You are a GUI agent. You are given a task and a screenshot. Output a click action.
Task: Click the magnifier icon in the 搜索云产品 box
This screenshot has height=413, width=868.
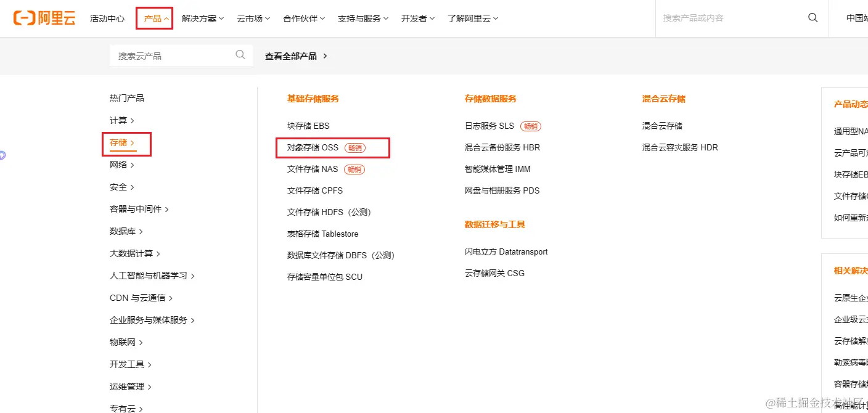(x=240, y=55)
